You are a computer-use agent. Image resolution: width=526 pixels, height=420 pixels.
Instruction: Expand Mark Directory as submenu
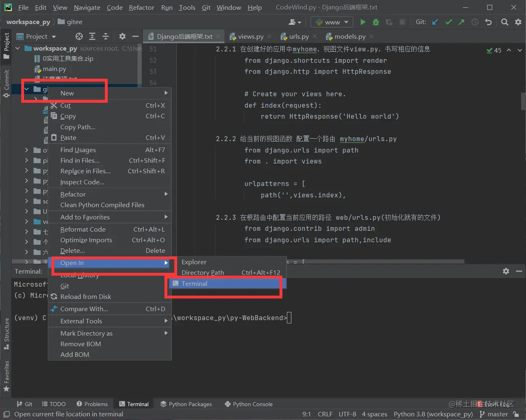point(109,333)
